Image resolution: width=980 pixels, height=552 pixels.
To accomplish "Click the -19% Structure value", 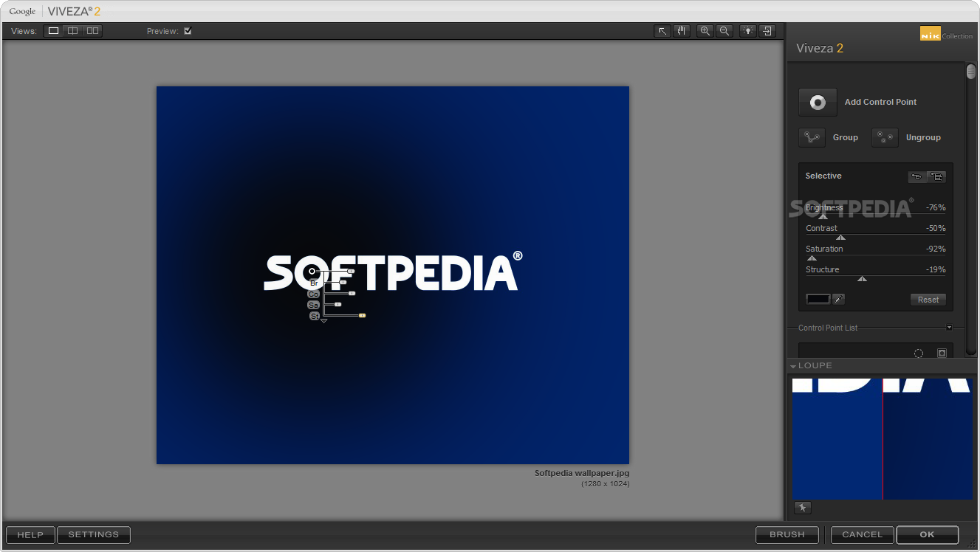I will tap(936, 270).
